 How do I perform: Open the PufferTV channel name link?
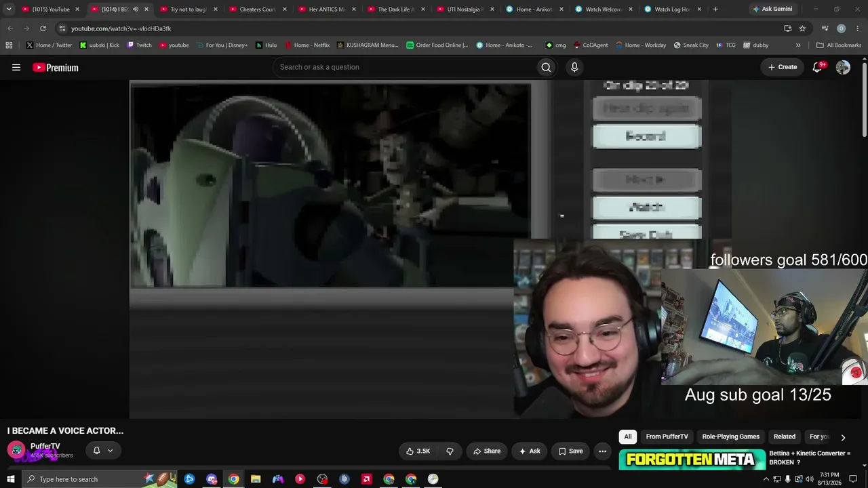point(45,447)
